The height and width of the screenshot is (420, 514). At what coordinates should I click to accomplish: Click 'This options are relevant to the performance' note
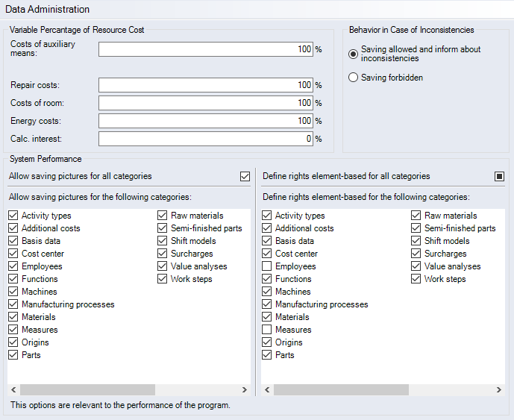(x=120, y=405)
